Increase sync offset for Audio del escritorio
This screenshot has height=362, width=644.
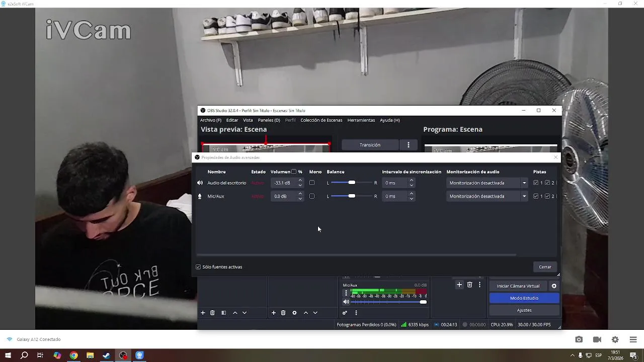412,180
